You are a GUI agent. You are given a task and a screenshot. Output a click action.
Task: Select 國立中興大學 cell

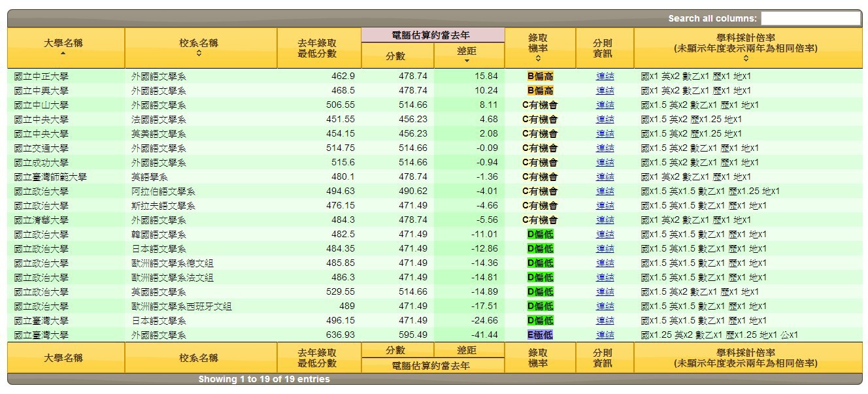66,90
